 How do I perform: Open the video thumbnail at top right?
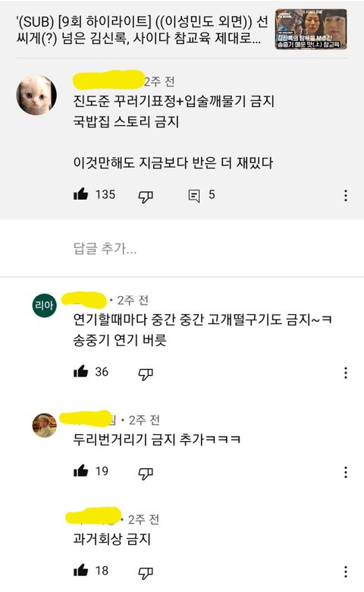point(311,30)
